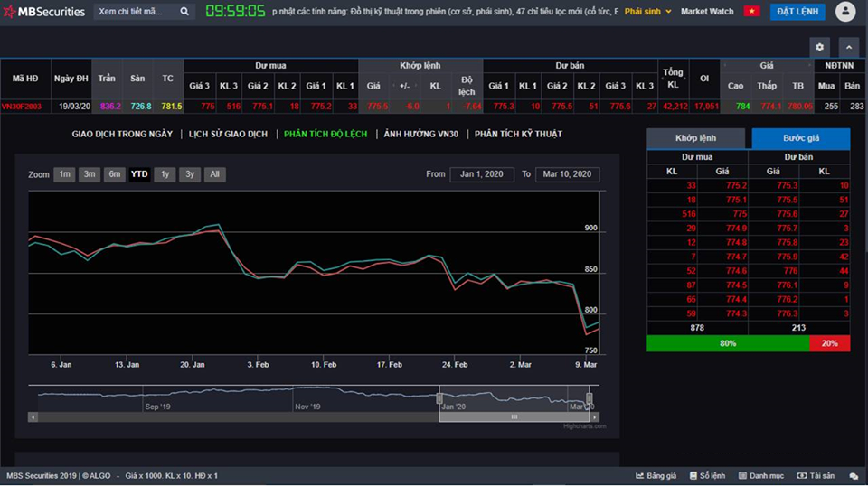Open Tài sản in the bottom bar
The width and height of the screenshot is (868, 486).
816,475
